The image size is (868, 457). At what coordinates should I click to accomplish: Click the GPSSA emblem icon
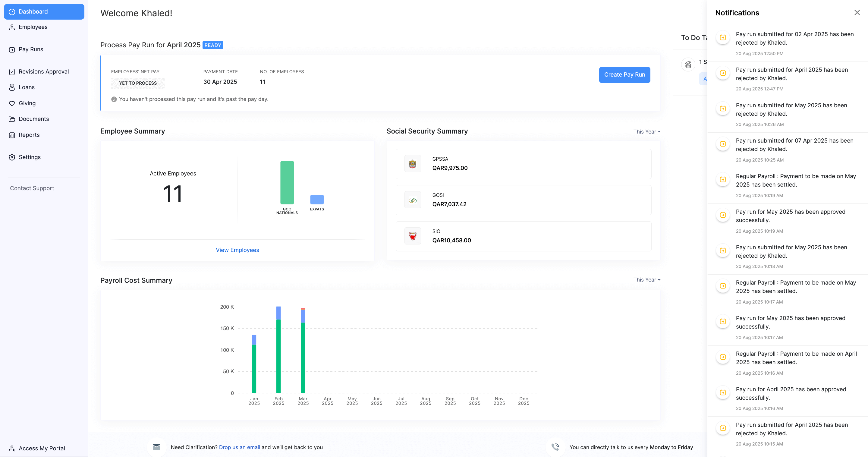(412, 164)
